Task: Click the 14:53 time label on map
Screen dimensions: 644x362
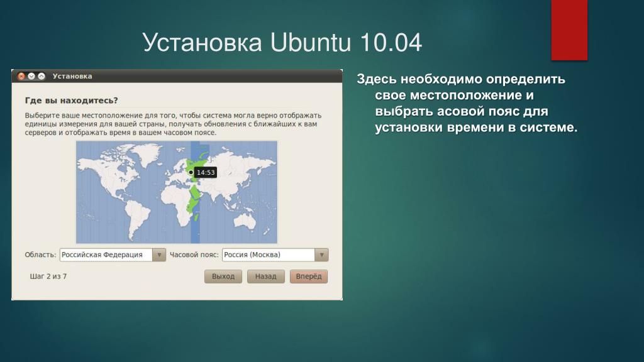Action: (206, 172)
